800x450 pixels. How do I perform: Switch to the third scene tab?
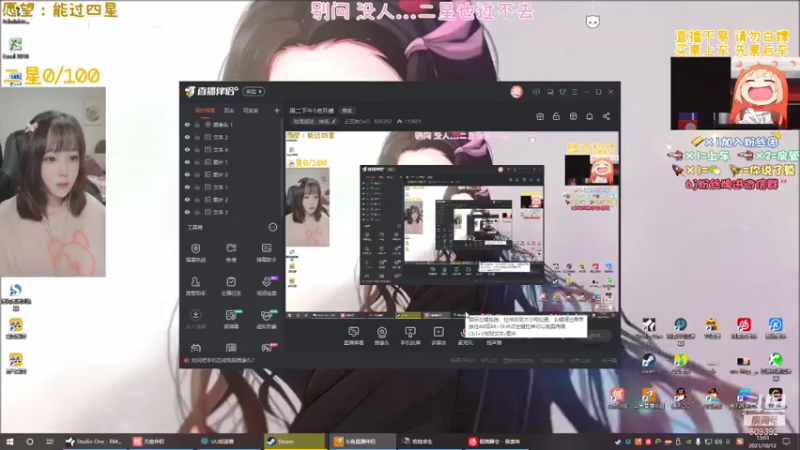(x=251, y=110)
